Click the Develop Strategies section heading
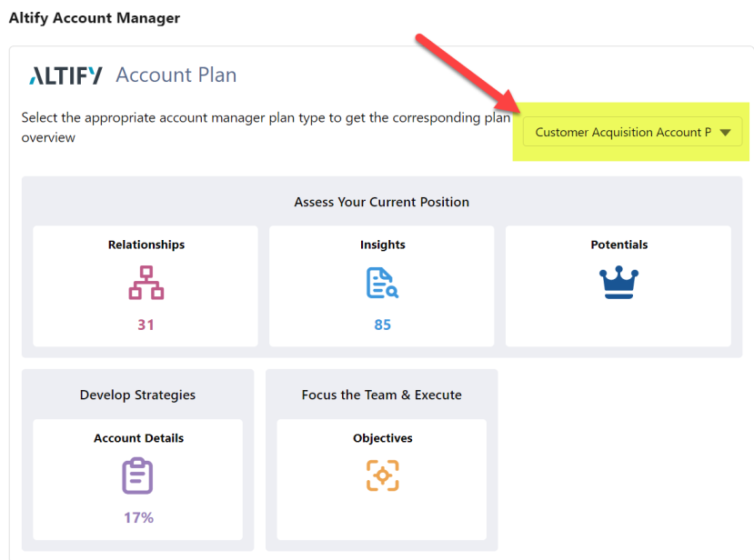 [137, 395]
